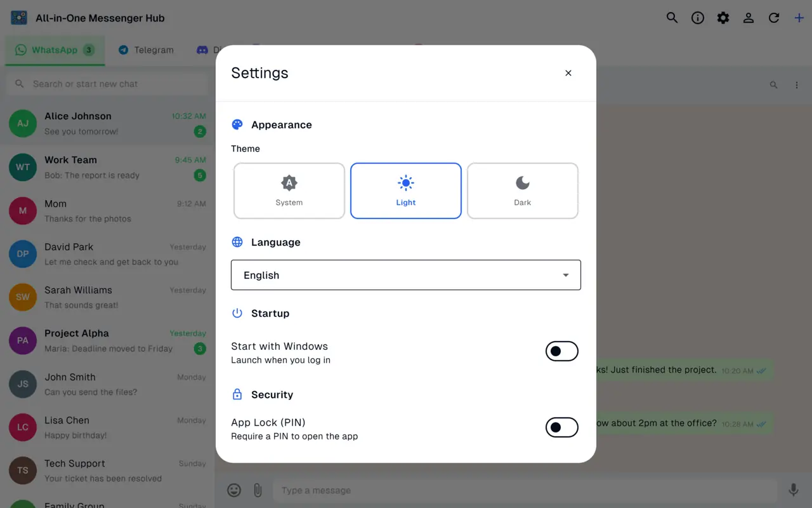This screenshot has width=812, height=508.
Task: Select the System theme option
Action: pos(289,191)
